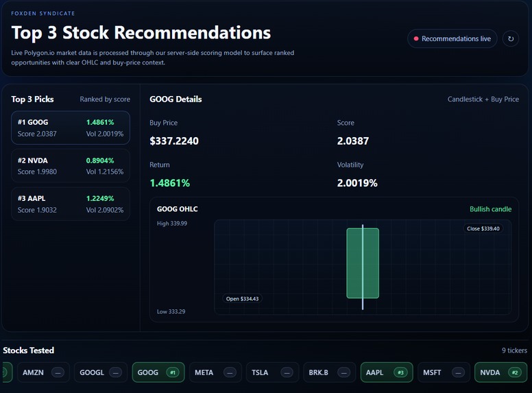The height and width of the screenshot is (393, 532).
Task: Click the #3 rank badge on AAPL chip
Action: click(400, 372)
